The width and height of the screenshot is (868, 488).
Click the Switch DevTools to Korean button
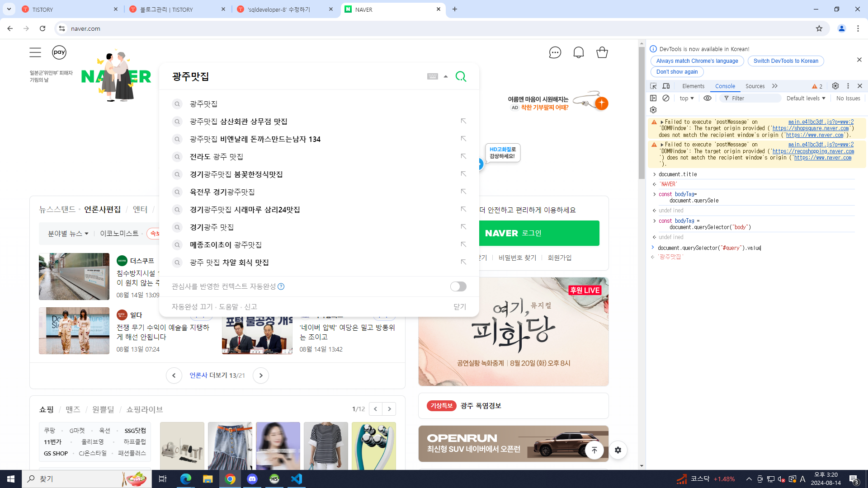pyautogui.click(x=786, y=61)
